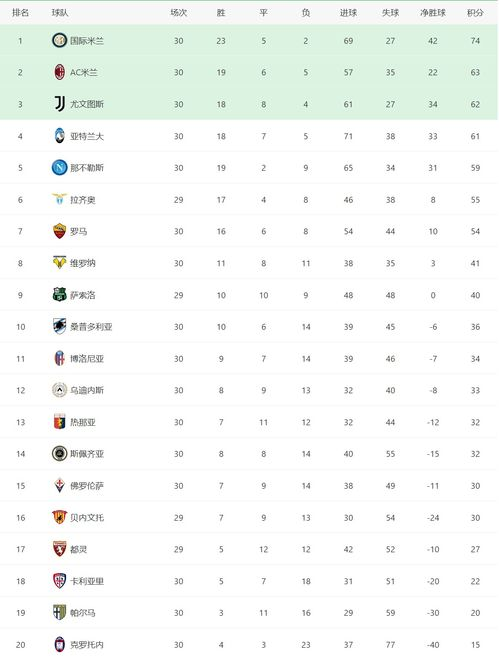Open the 尤文图斯 team name link
This screenshot has height=657, width=499.
pyautogui.click(x=87, y=104)
